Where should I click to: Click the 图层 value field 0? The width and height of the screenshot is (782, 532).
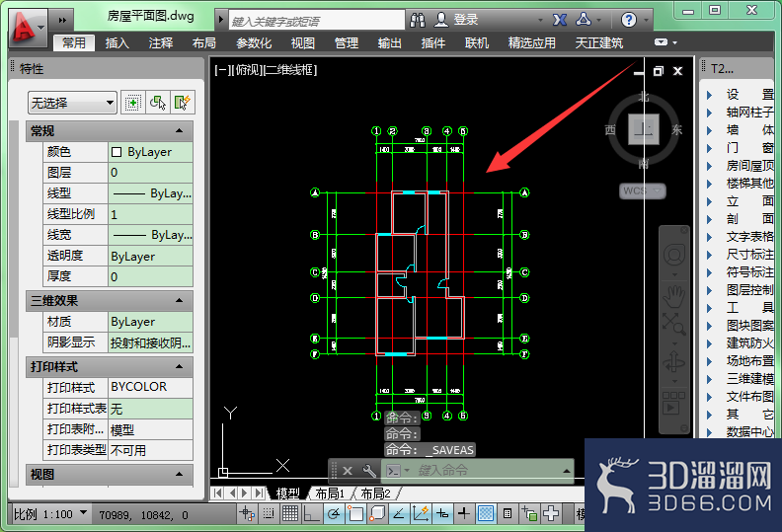(151, 173)
